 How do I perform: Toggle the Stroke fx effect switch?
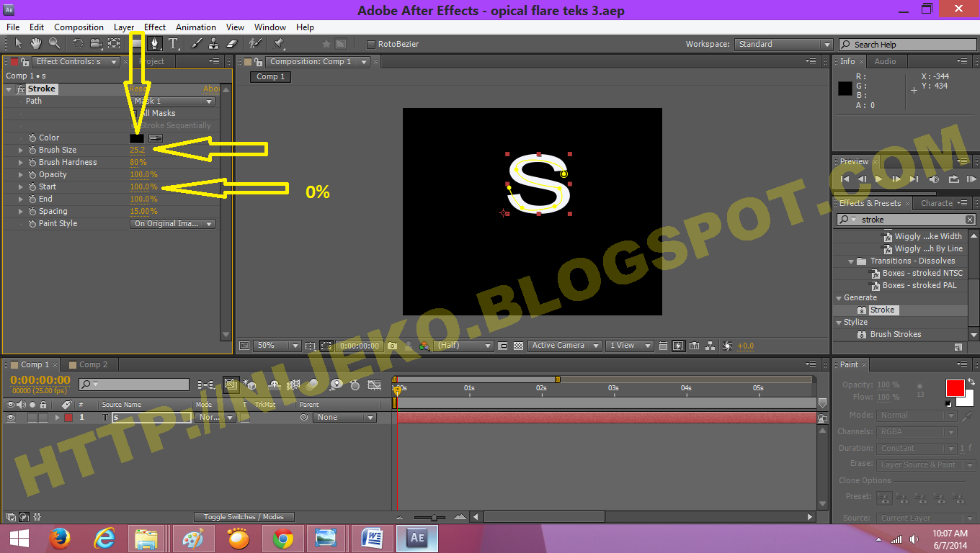point(21,89)
